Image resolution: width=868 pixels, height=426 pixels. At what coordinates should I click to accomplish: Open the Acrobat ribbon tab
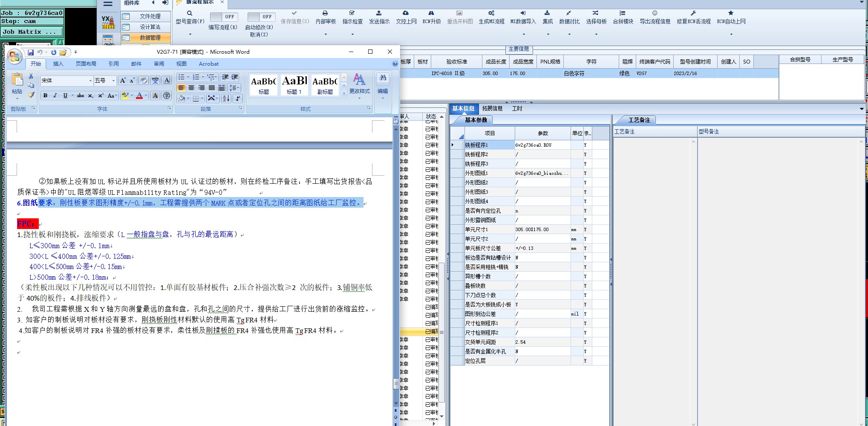coord(209,64)
